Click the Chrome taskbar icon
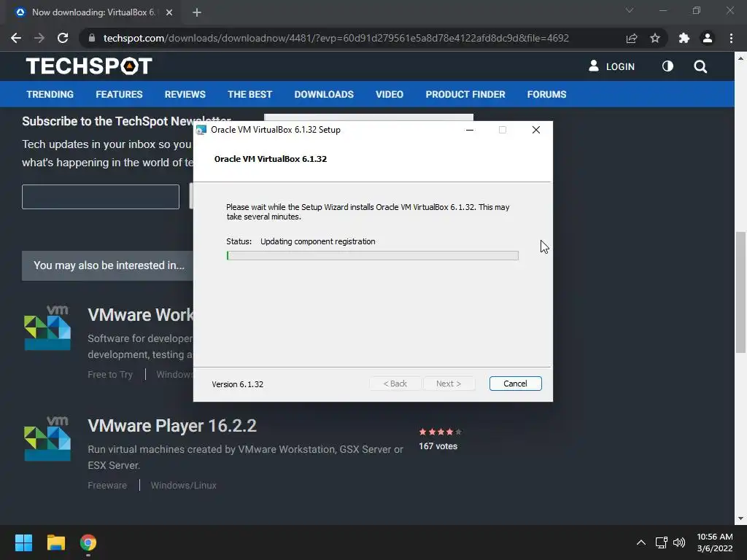Image resolution: width=747 pixels, height=560 pixels. point(88,542)
